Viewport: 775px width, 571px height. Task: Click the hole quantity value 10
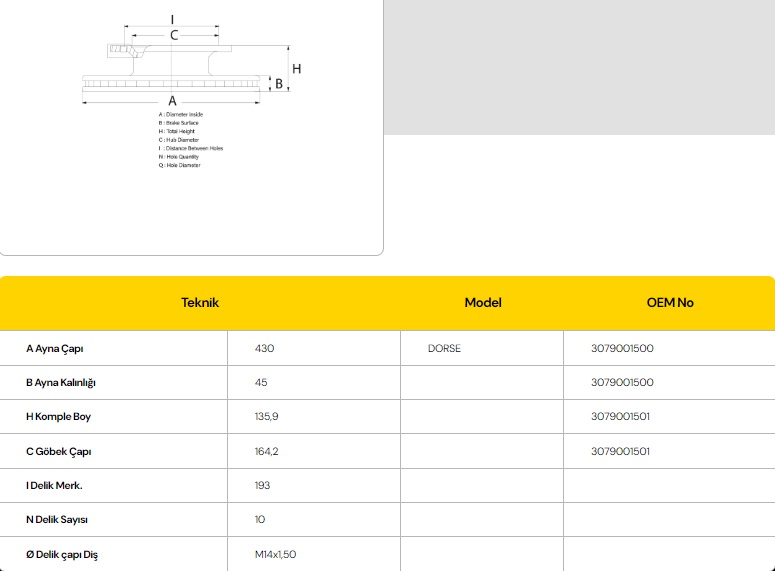260,519
